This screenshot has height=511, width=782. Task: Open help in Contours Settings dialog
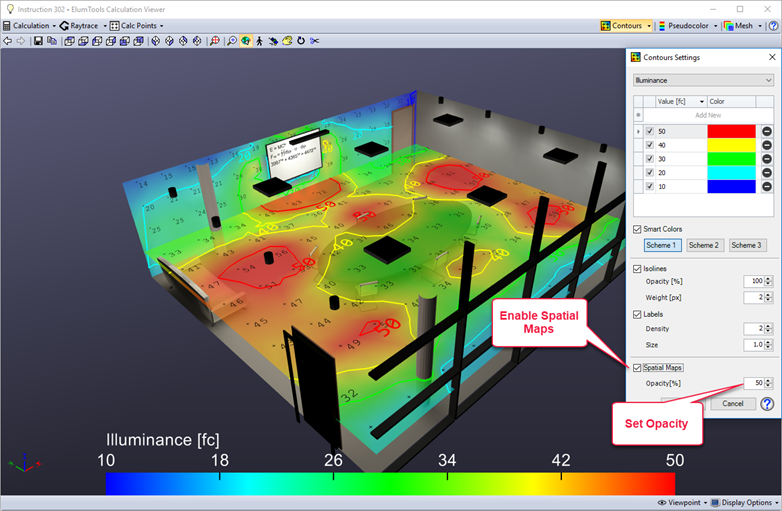click(767, 404)
